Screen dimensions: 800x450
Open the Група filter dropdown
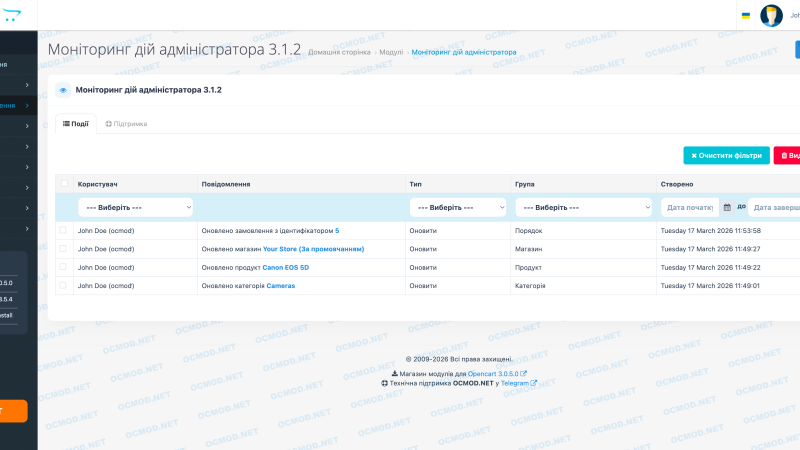[x=583, y=207]
